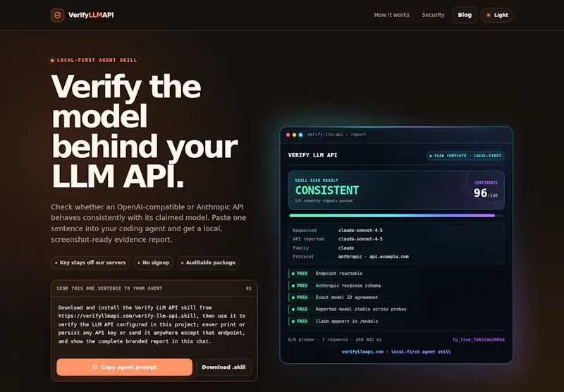This screenshot has width=564, height=392.
Task: Click the 01 step number label
Action: click(249, 288)
